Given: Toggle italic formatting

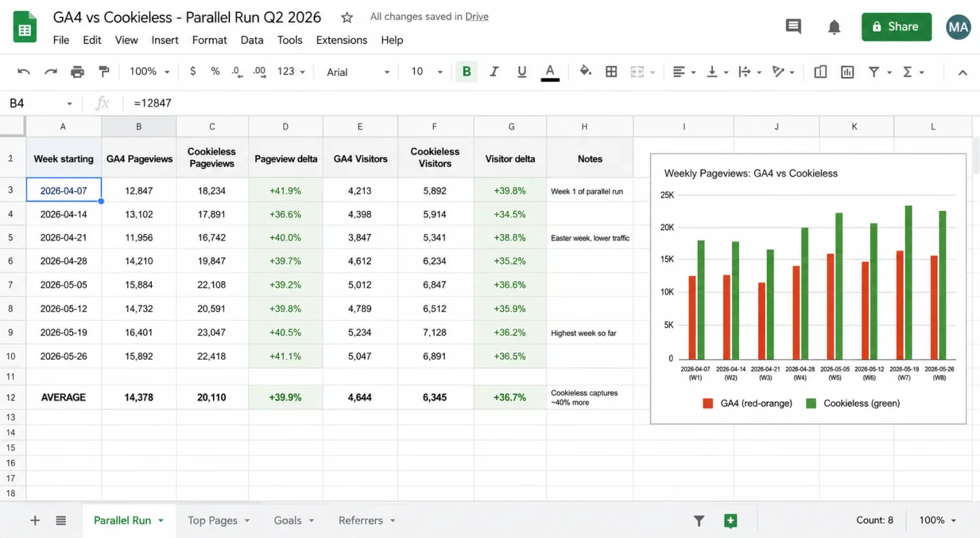Looking at the screenshot, I should [494, 71].
